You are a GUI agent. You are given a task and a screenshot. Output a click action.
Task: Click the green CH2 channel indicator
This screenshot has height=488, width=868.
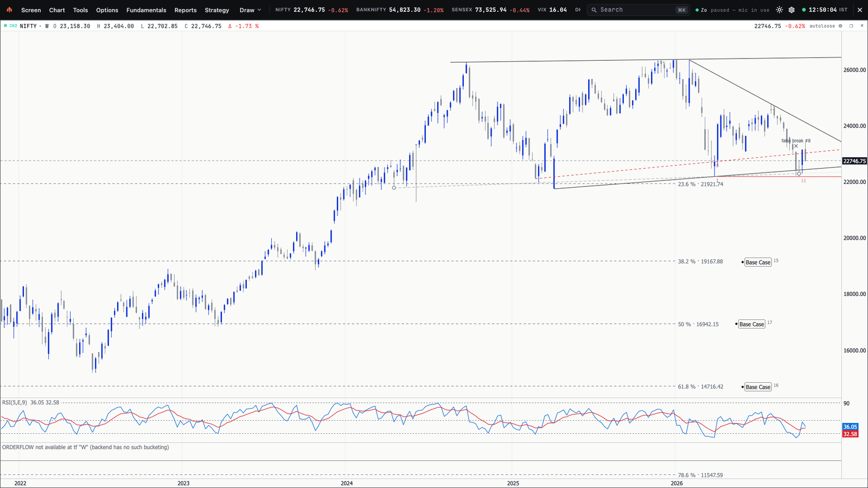point(11,26)
